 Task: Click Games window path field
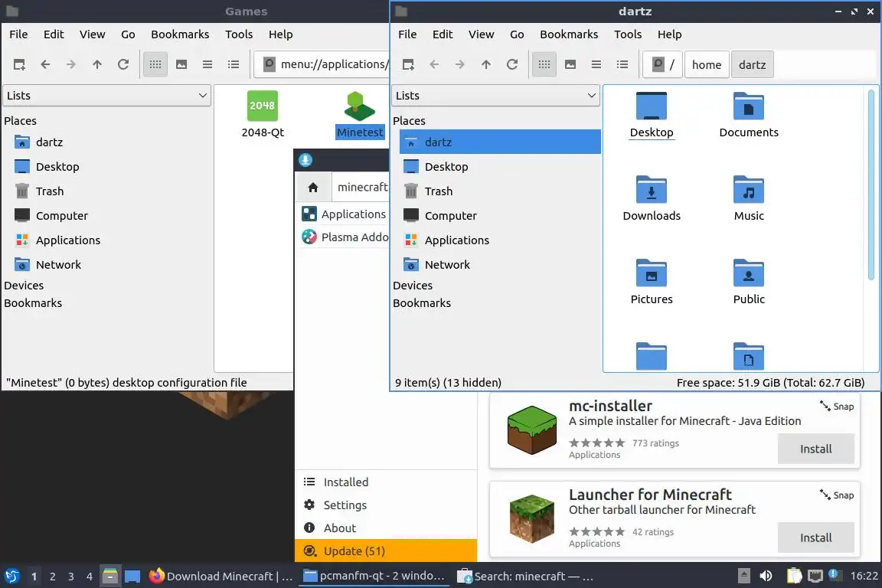click(x=322, y=65)
